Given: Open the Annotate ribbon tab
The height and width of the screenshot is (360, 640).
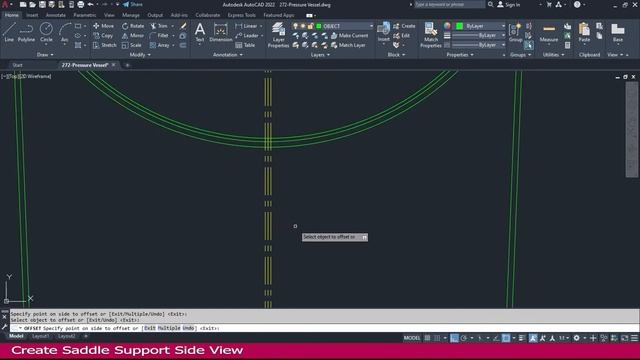Looking at the screenshot, I should [56, 15].
